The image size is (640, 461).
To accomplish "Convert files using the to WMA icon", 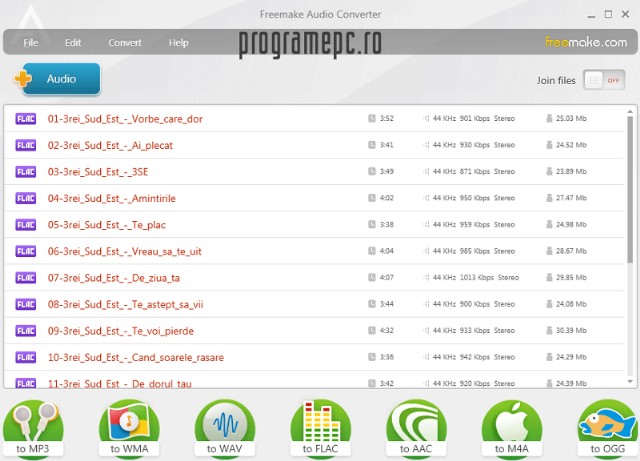I will pyautogui.click(x=129, y=429).
